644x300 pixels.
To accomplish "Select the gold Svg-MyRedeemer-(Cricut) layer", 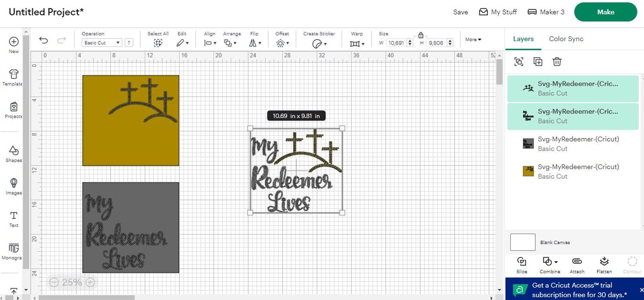I will click(573, 171).
